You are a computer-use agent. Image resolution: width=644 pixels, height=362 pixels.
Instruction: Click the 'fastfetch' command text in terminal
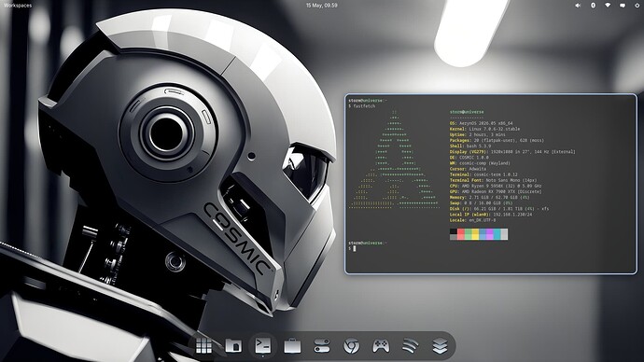[x=364, y=106]
